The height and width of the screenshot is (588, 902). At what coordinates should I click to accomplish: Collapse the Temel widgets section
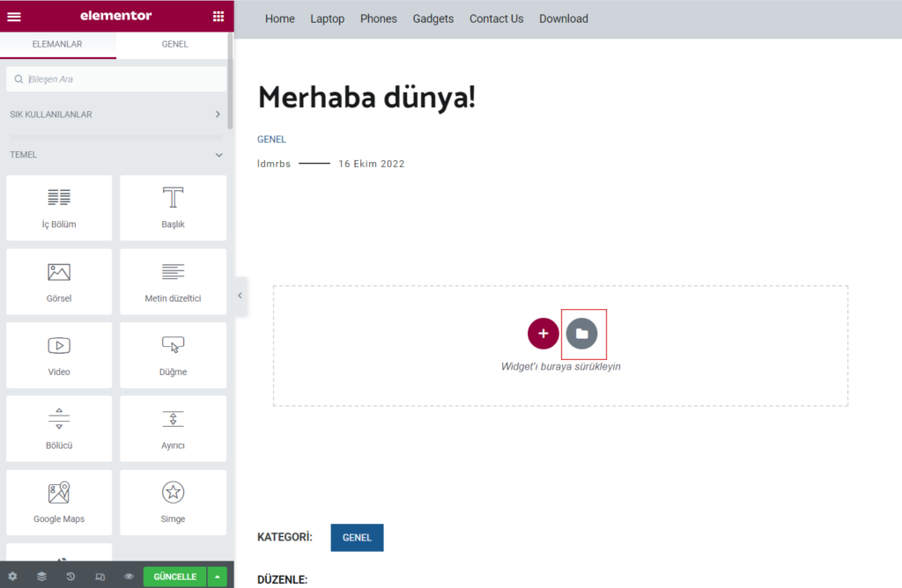tap(218, 155)
